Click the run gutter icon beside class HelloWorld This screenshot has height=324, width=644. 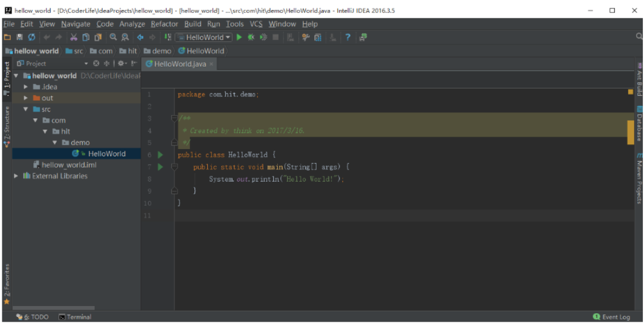pos(160,155)
